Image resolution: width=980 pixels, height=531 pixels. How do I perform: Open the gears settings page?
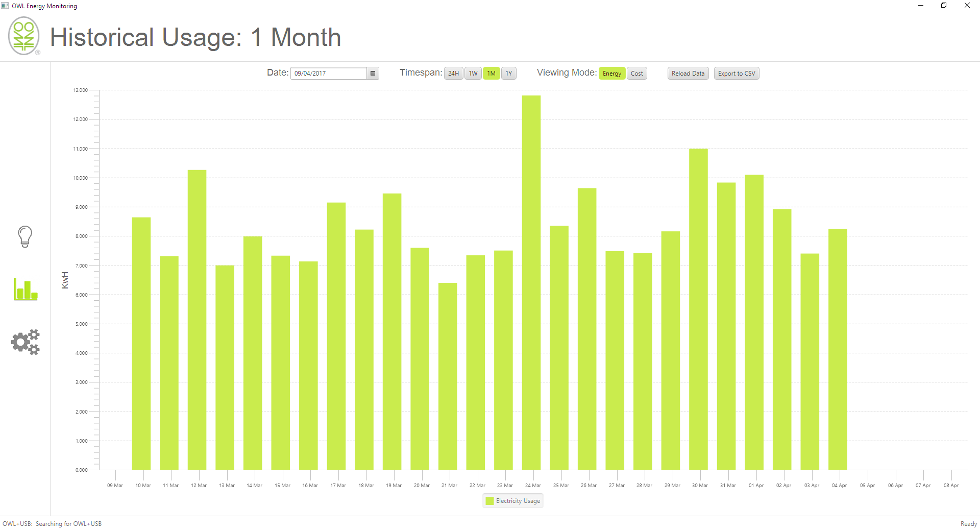(26, 342)
